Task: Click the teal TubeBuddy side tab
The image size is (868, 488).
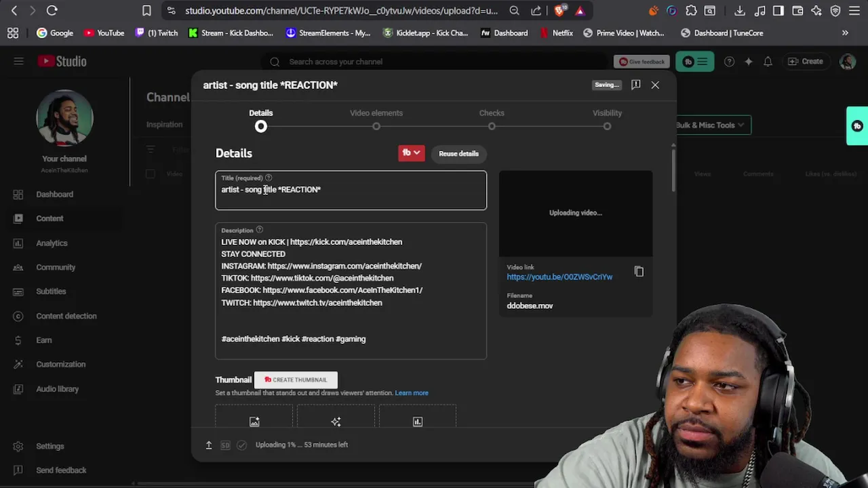Action: pyautogui.click(x=857, y=126)
